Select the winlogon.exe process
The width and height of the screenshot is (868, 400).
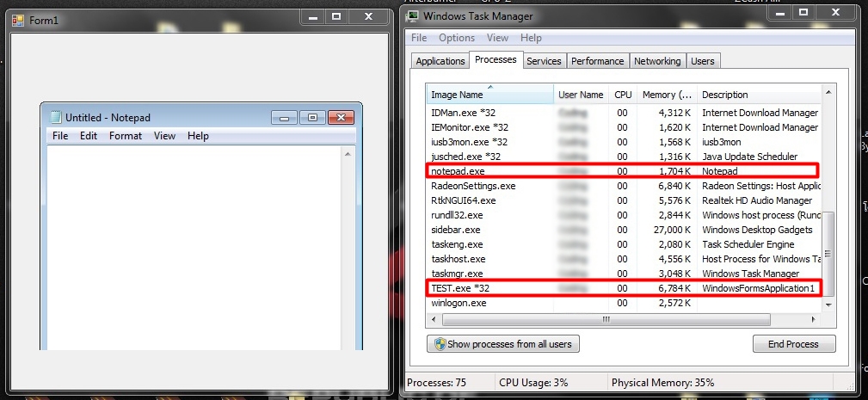point(624,303)
